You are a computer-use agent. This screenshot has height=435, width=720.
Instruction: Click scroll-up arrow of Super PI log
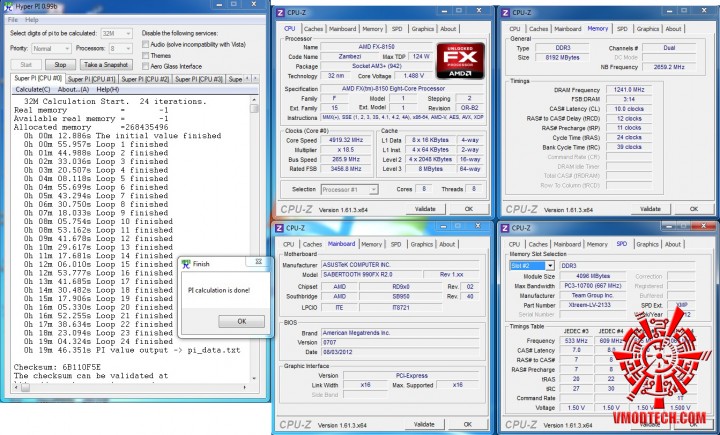click(254, 100)
